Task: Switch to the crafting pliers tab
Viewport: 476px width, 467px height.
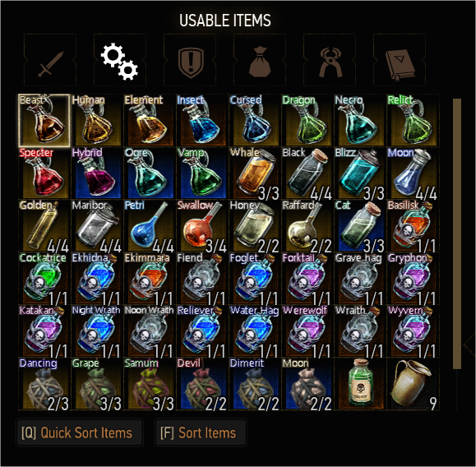Action: (x=330, y=60)
